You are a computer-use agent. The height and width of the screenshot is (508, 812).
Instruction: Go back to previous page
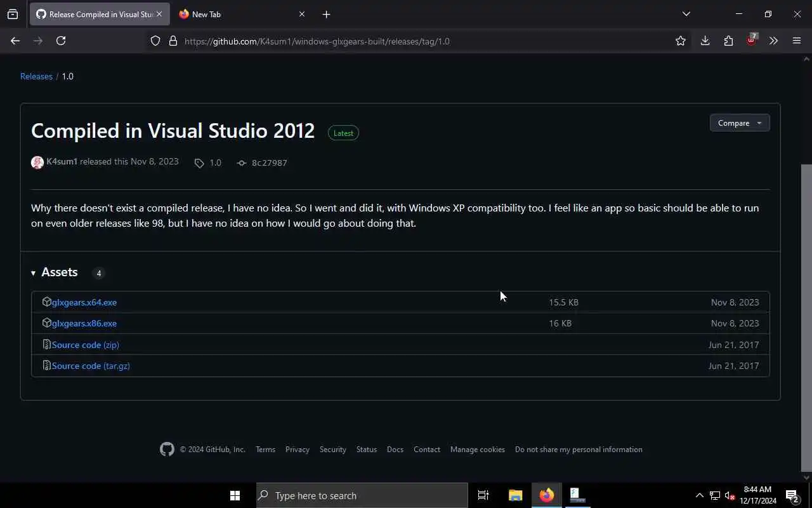click(15, 41)
